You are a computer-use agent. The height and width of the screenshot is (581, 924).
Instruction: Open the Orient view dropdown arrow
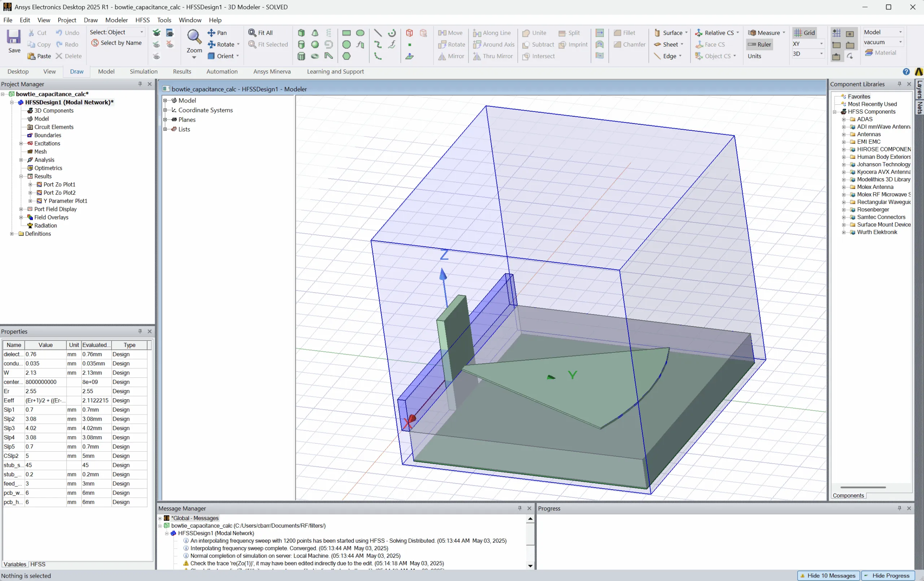point(238,56)
